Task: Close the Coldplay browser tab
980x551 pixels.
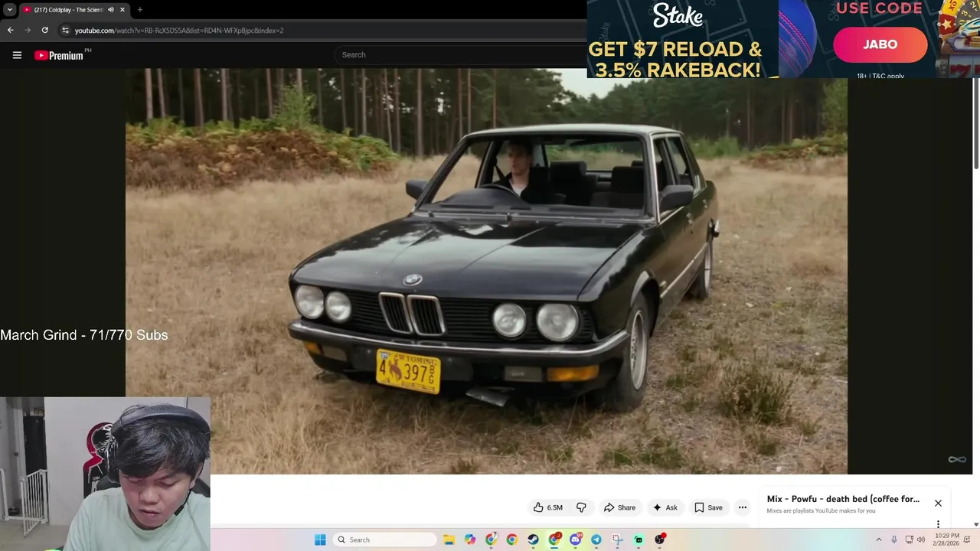Action: click(123, 10)
